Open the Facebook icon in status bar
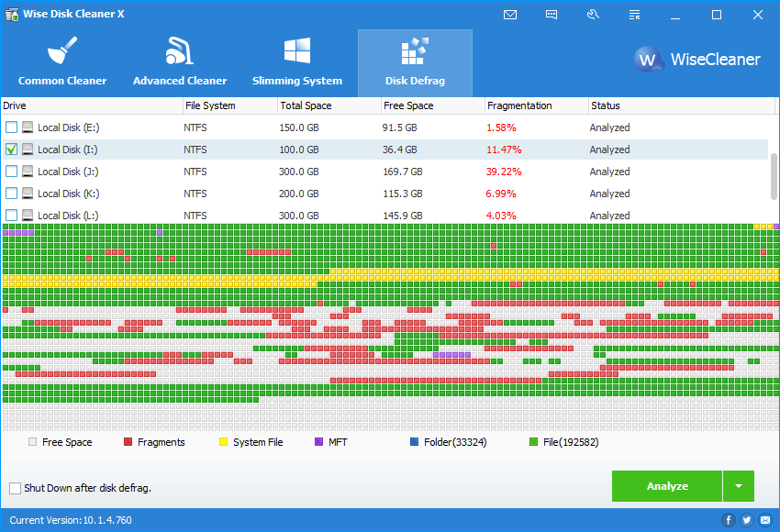Image resolution: width=780 pixels, height=532 pixels. click(729, 520)
